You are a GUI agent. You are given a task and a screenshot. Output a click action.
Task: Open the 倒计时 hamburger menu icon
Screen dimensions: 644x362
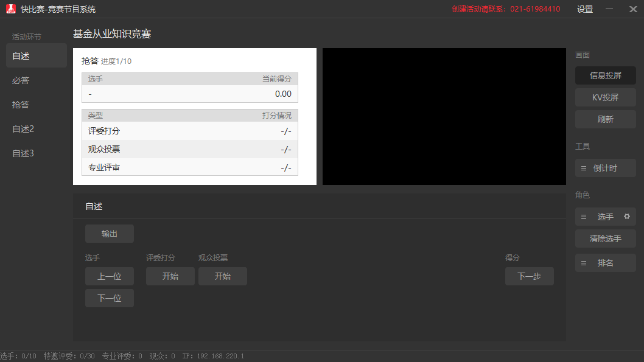tap(584, 169)
